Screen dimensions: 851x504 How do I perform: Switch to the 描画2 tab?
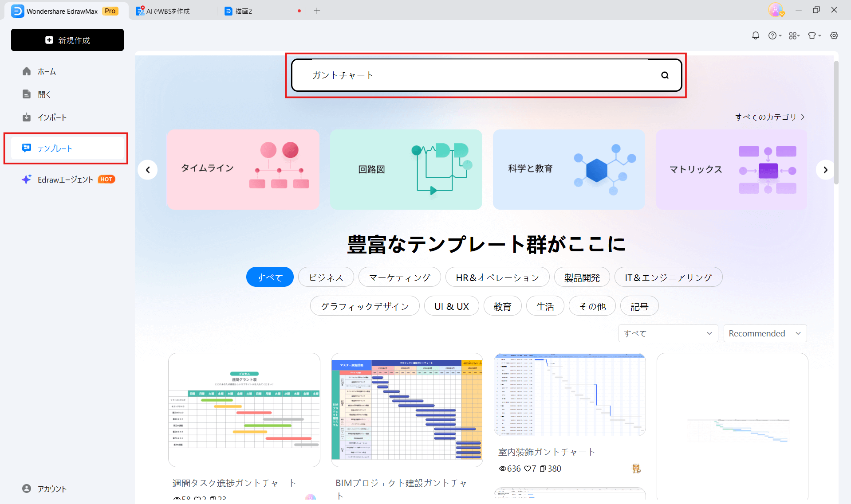pyautogui.click(x=243, y=11)
